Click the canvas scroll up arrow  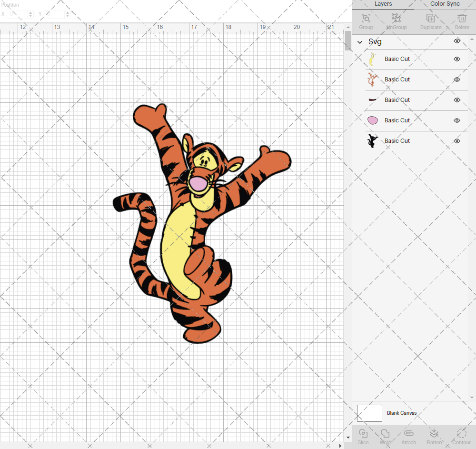click(348, 27)
